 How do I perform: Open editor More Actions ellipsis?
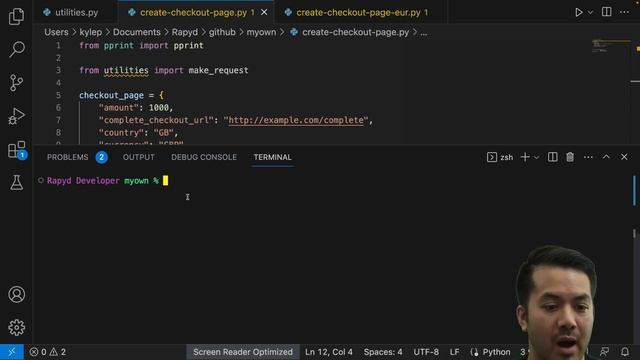click(x=624, y=12)
